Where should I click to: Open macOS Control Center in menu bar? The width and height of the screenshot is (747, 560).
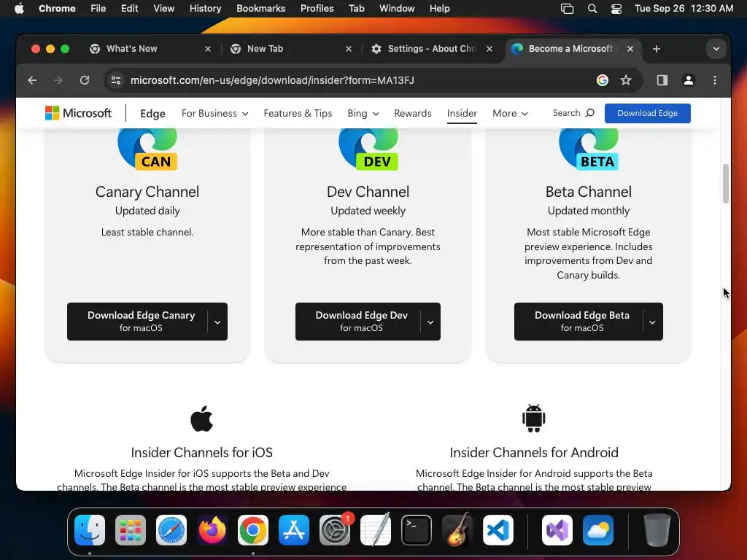click(x=616, y=9)
